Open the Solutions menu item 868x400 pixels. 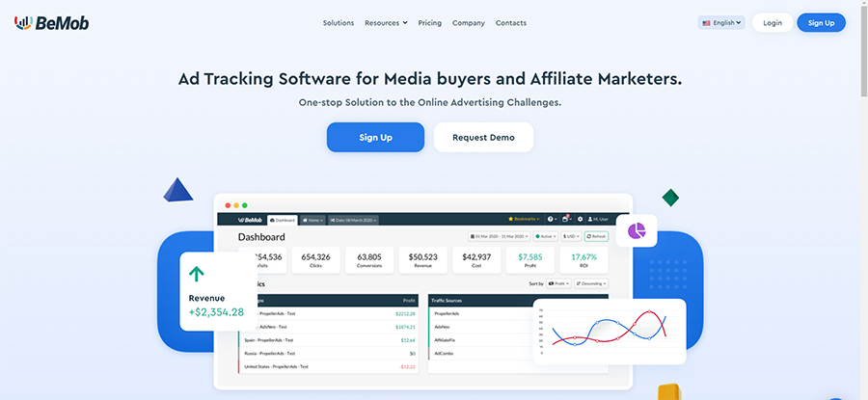(339, 23)
